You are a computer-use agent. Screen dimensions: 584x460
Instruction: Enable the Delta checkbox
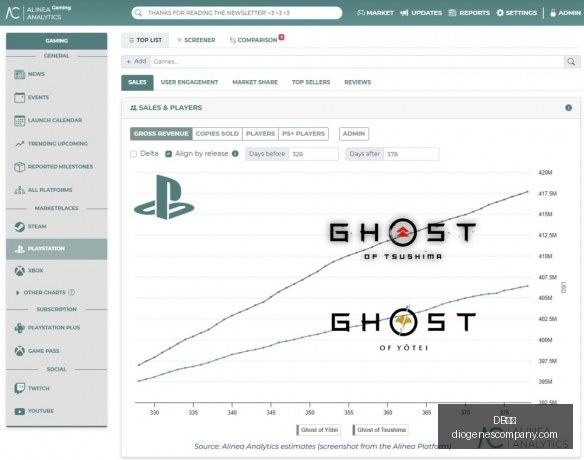(133, 154)
